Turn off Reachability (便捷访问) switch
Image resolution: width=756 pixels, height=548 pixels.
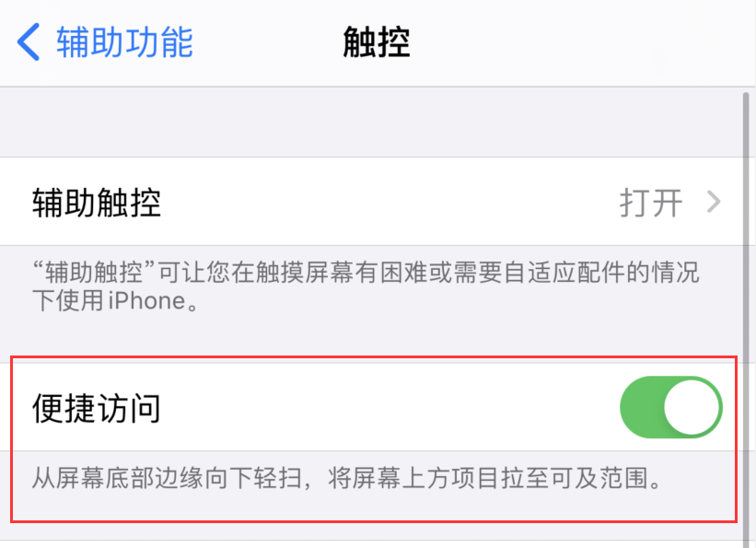point(670,406)
